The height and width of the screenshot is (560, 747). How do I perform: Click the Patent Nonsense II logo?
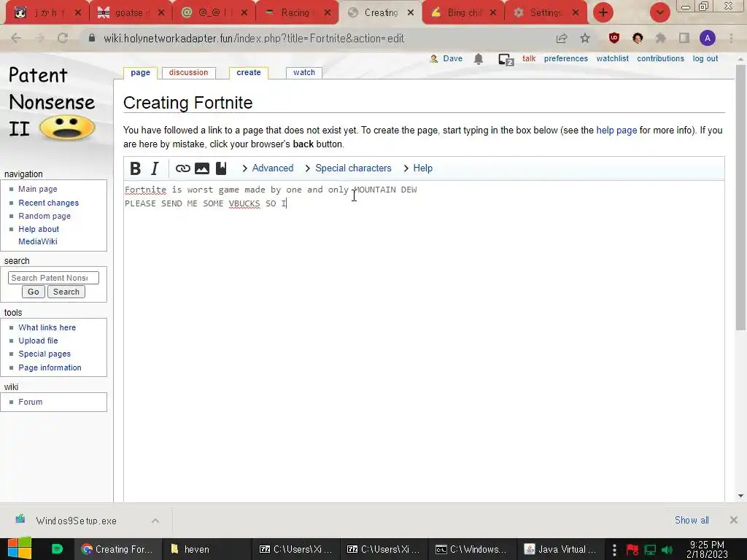[x=53, y=102]
